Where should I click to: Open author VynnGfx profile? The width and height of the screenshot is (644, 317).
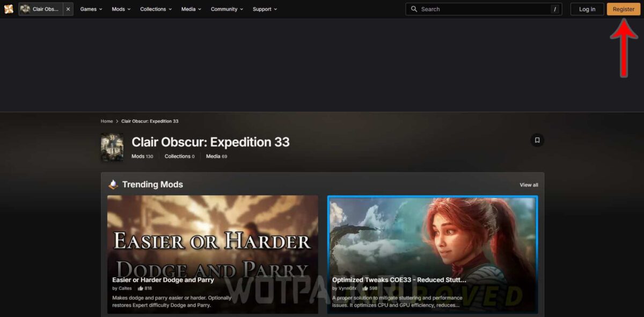coord(347,289)
